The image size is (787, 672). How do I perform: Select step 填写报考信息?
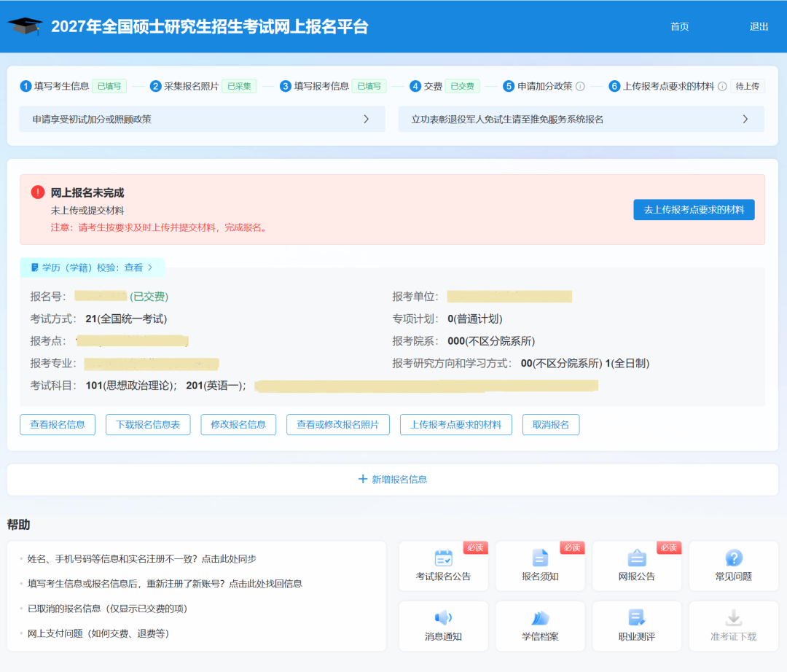pos(322,86)
